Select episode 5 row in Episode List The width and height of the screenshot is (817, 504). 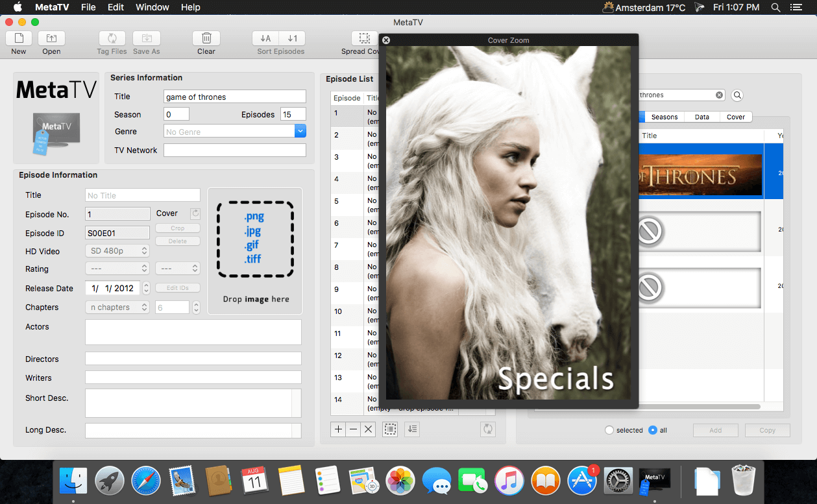pos(355,205)
